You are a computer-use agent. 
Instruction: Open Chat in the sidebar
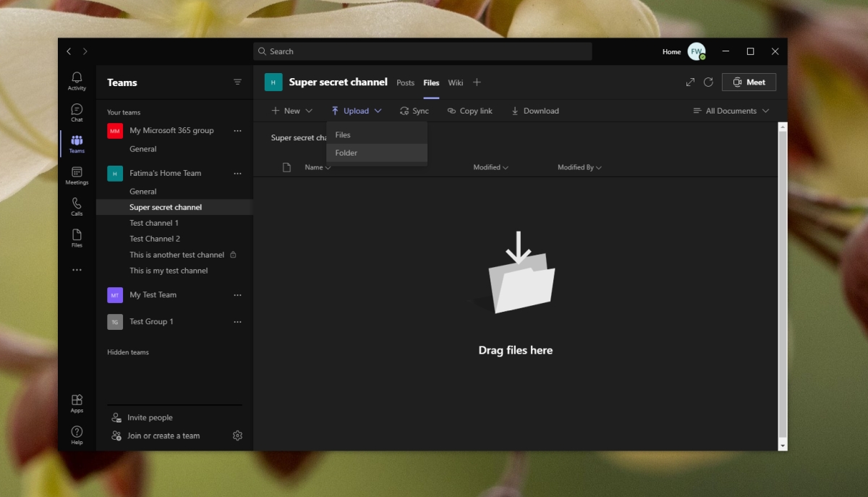click(x=77, y=112)
